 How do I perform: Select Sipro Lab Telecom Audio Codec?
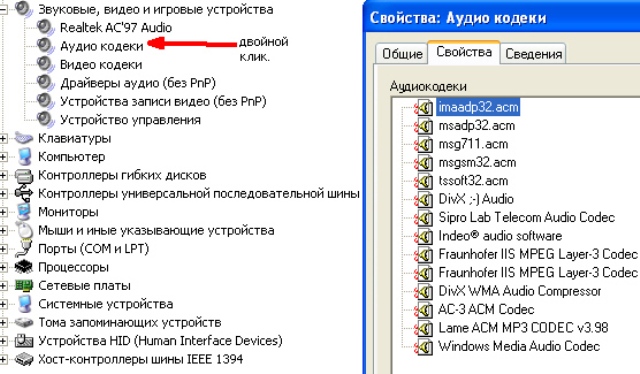point(527,218)
